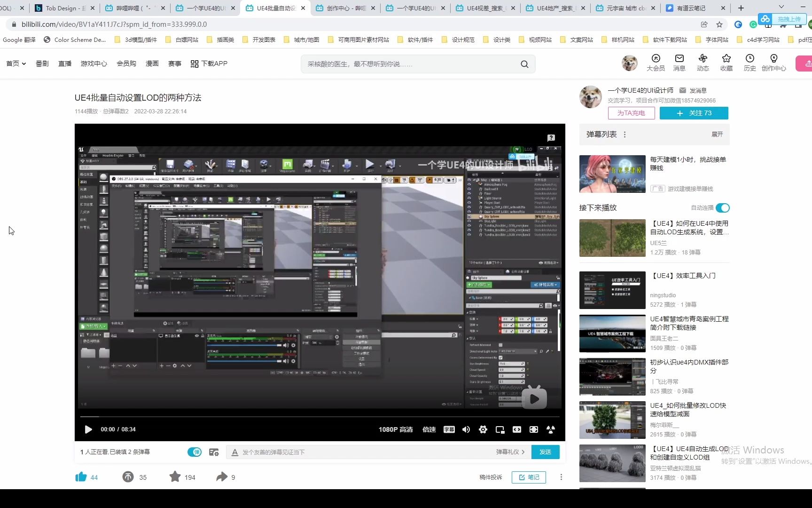
Task: Open the 收藏 favorites icon
Action: click(x=726, y=63)
